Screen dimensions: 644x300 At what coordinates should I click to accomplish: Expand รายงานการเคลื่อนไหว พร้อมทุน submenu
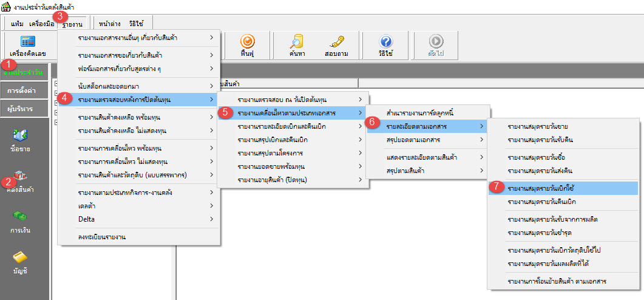coord(139,148)
